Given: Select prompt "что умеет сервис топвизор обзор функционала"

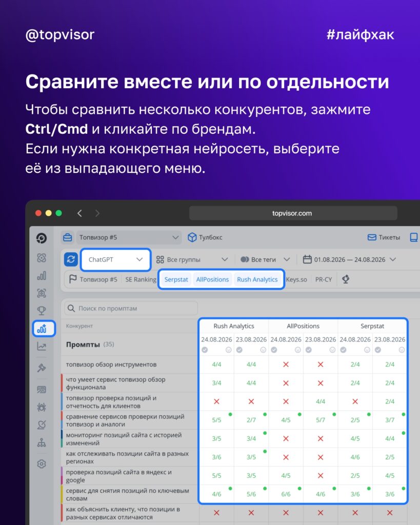Looking at the screenshot, I should tap(115, 383).
